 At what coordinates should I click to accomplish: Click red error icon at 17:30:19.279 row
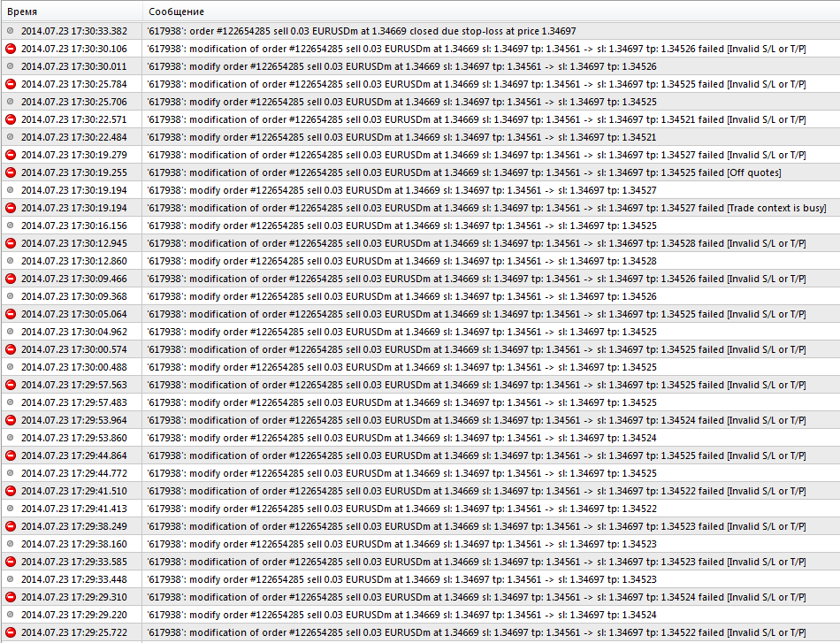[x=11, y=155]
